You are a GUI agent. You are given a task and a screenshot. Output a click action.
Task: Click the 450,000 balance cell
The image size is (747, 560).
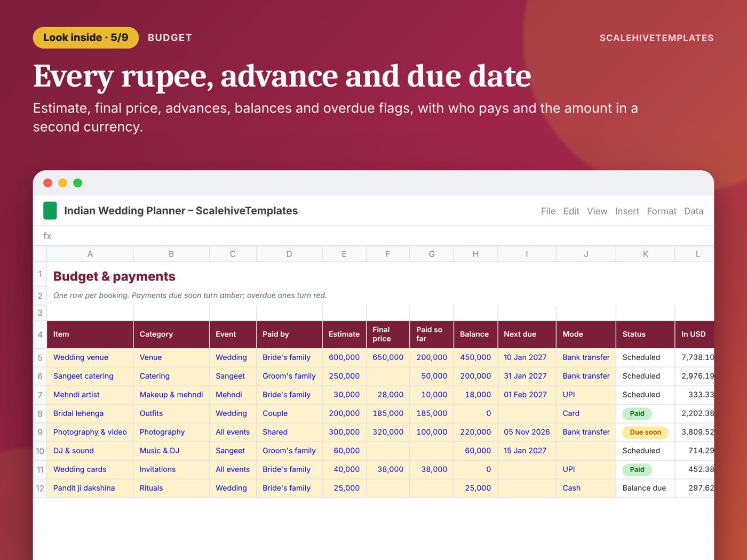point(475,357)
